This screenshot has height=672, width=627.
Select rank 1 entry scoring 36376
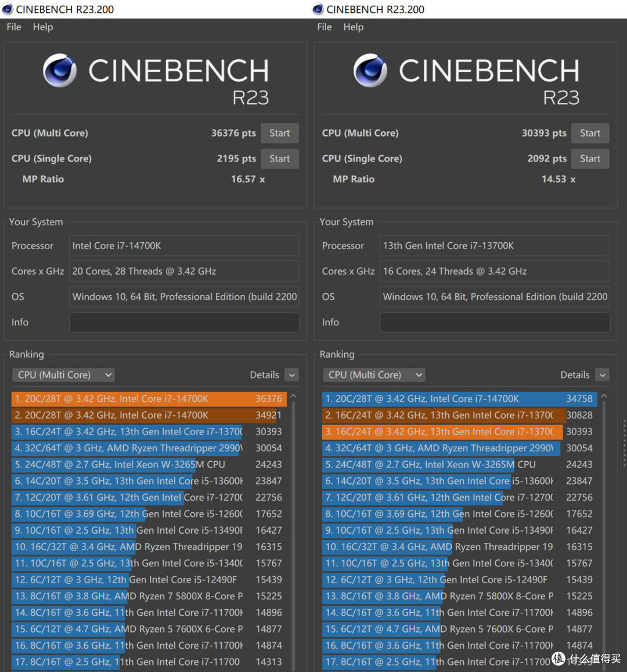(x=149, y=399)
